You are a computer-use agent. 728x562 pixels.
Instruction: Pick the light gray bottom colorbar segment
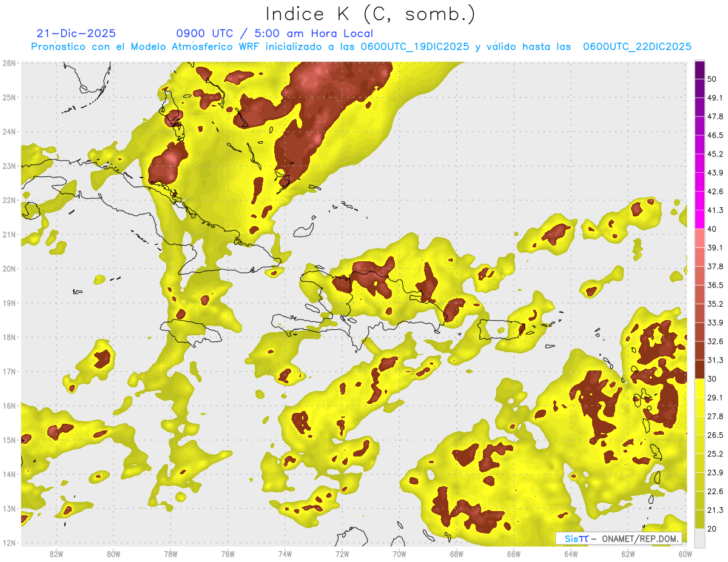click(x=699, y=538)
